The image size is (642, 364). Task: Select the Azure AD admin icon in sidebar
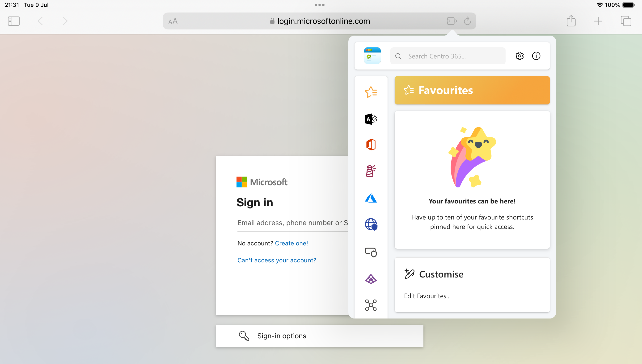[x=371, y=119]
